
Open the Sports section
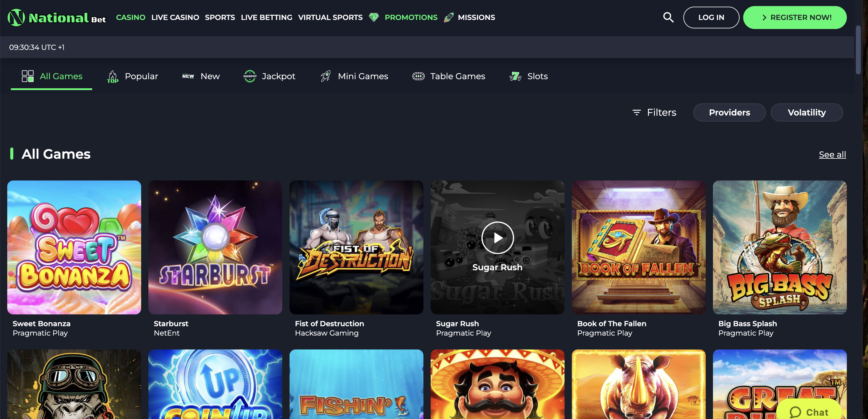click(x=220, y=17)
